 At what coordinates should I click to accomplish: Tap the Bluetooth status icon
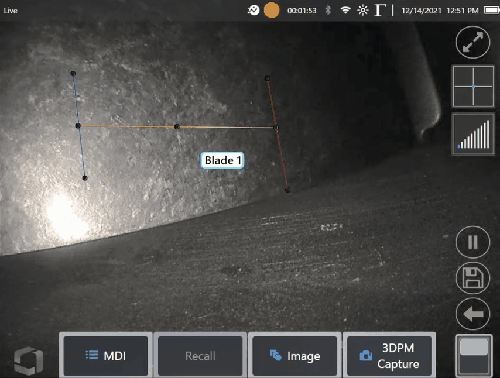click(328, 10)
